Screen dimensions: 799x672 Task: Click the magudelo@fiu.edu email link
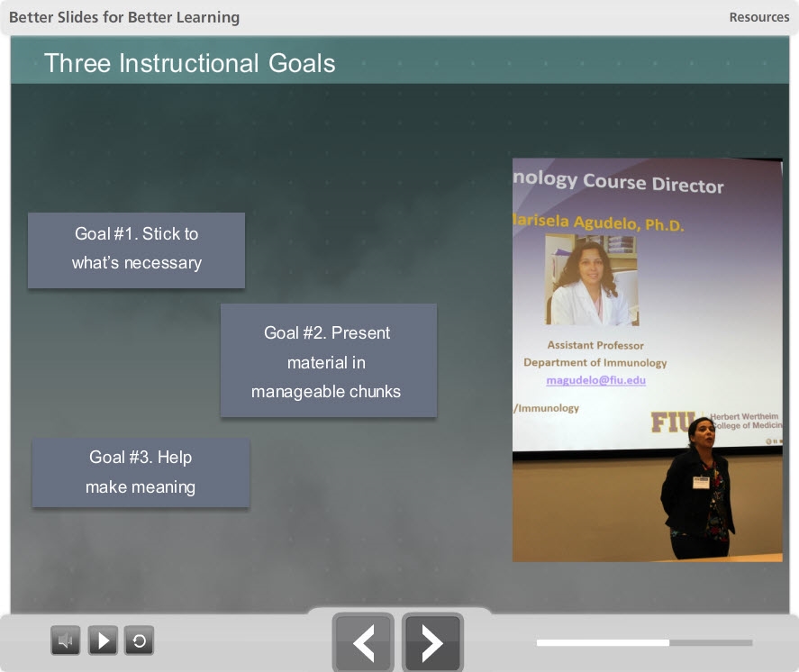point(595,380)
